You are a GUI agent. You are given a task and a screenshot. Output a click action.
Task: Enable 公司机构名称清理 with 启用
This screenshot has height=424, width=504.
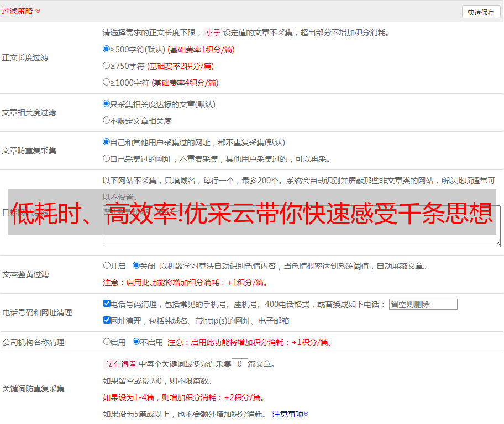coord(107,342)
